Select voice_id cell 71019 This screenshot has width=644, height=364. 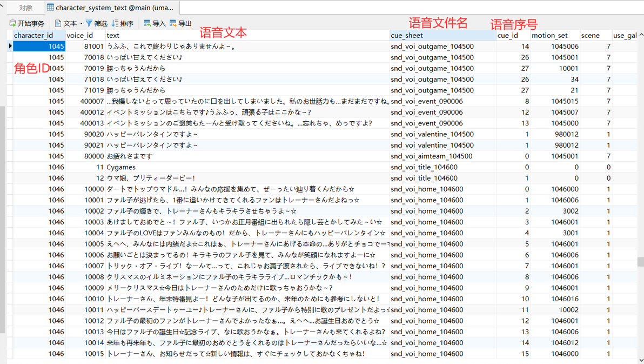[x=85, y=90]
